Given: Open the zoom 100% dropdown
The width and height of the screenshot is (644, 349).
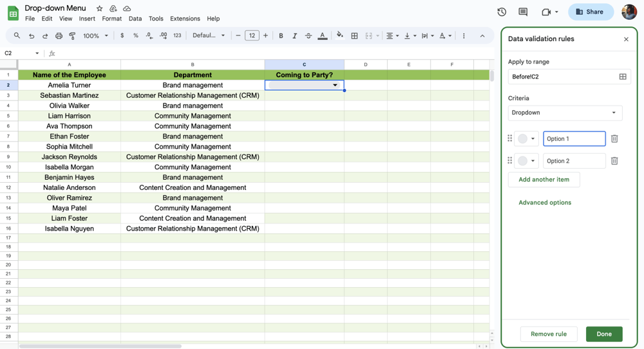Looking at the screenshot, I should (x=95, y=35).
